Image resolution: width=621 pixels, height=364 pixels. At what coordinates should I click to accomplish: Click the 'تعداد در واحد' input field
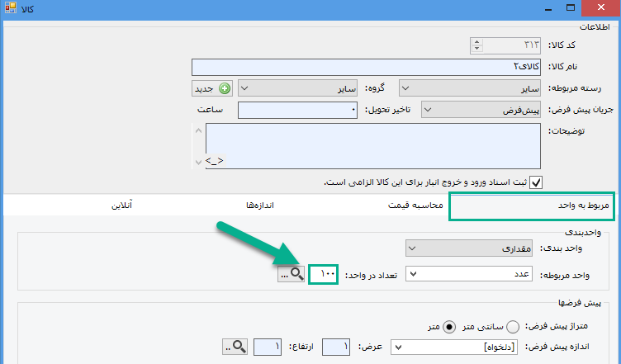(324, 274)
